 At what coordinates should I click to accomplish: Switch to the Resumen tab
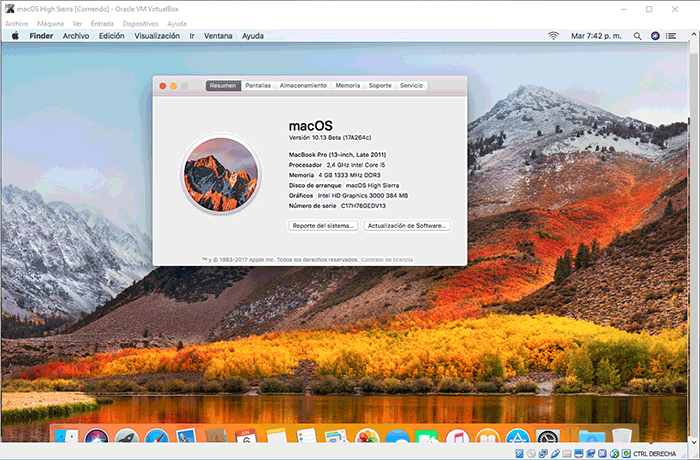(223, 85)
